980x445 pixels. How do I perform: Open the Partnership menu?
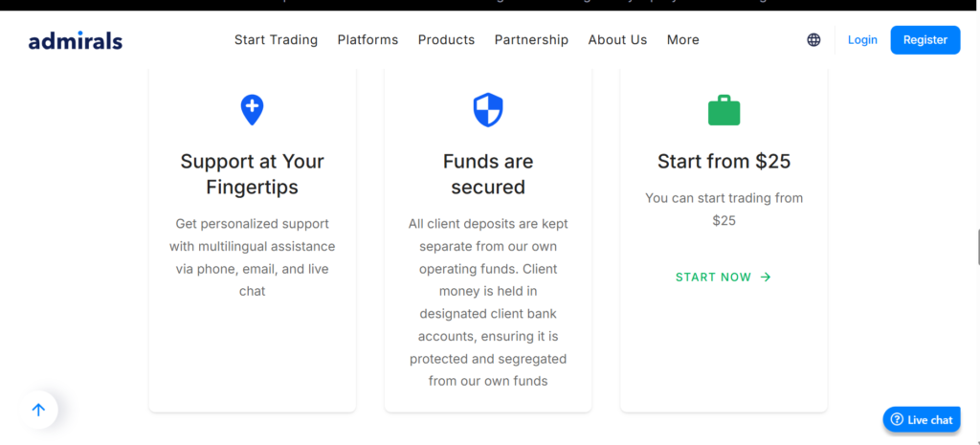pyautogui.click(x=531, y=40)
